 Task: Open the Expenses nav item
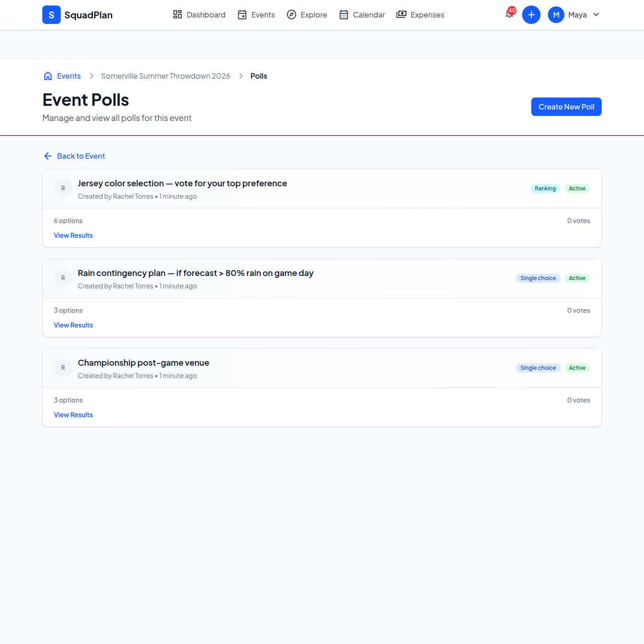pos(420,15)
